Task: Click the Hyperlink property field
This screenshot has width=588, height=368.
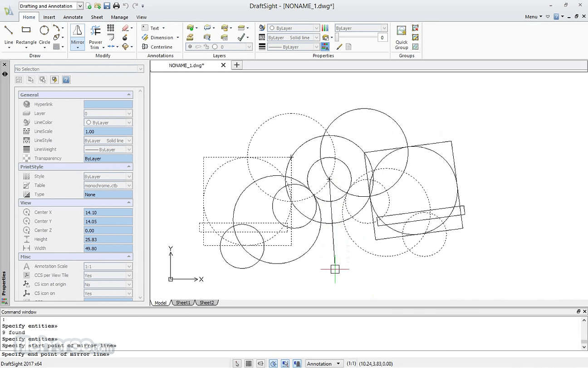Action: click(x=108, y=104)
